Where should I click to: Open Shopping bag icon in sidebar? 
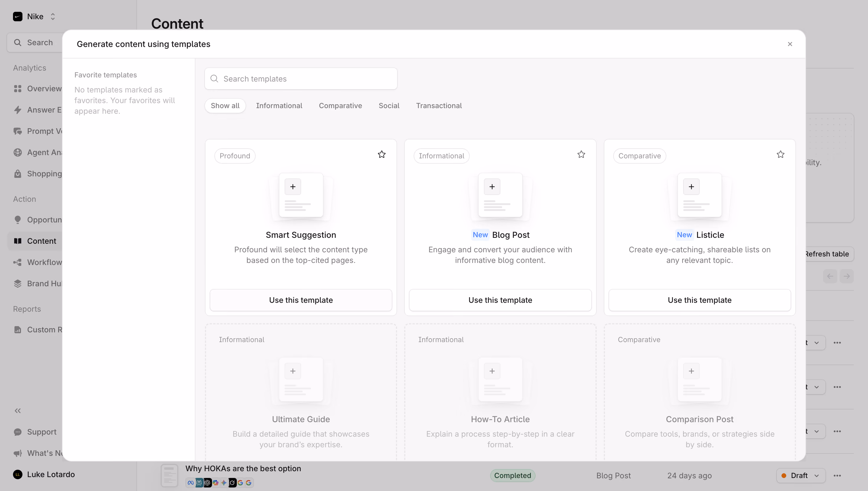coord(17,174)
